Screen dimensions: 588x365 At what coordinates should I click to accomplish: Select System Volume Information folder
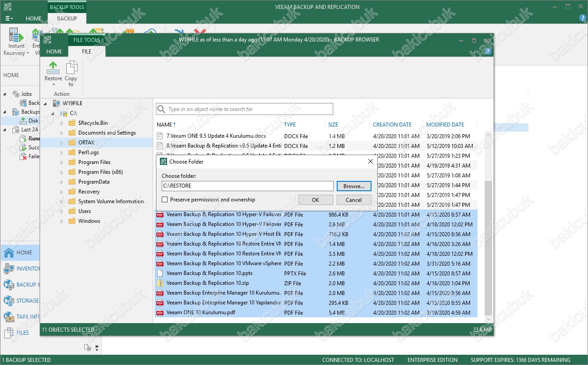(111, 201)
